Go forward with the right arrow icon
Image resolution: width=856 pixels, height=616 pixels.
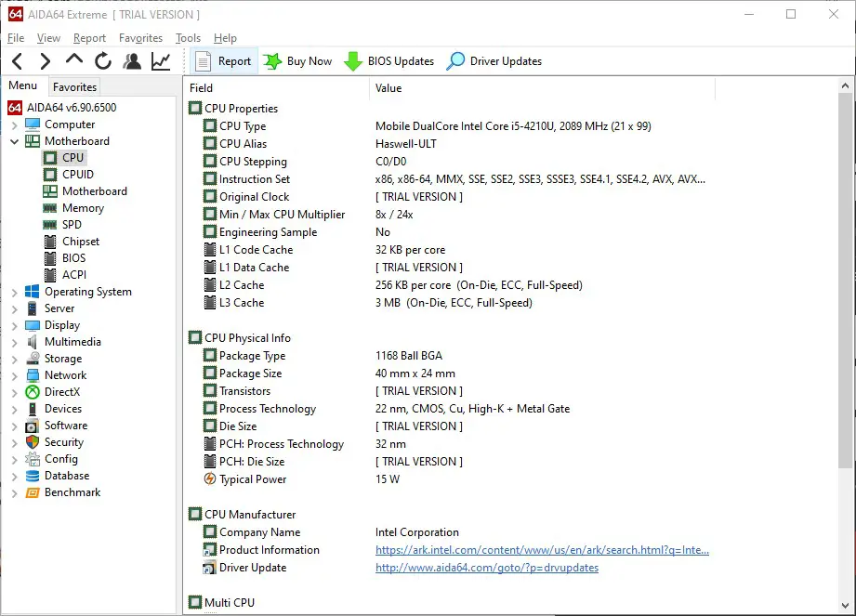point(46,61)
